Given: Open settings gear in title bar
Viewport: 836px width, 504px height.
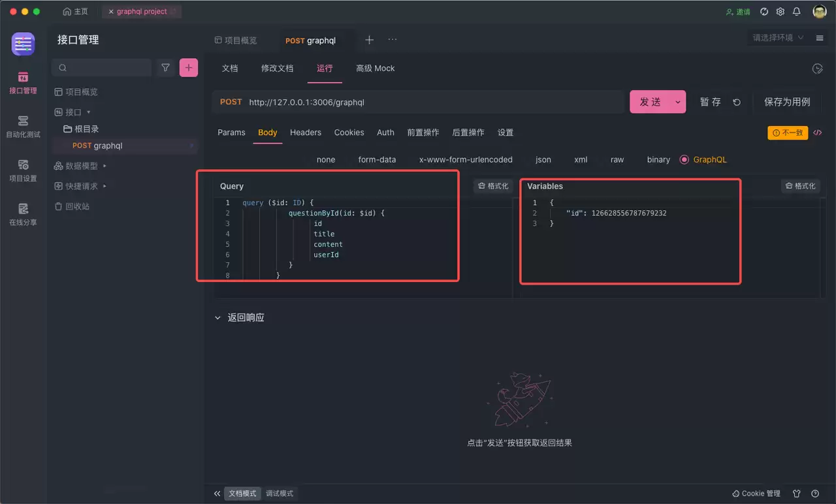Looking at the screenshot, I should tap(780, 12).
